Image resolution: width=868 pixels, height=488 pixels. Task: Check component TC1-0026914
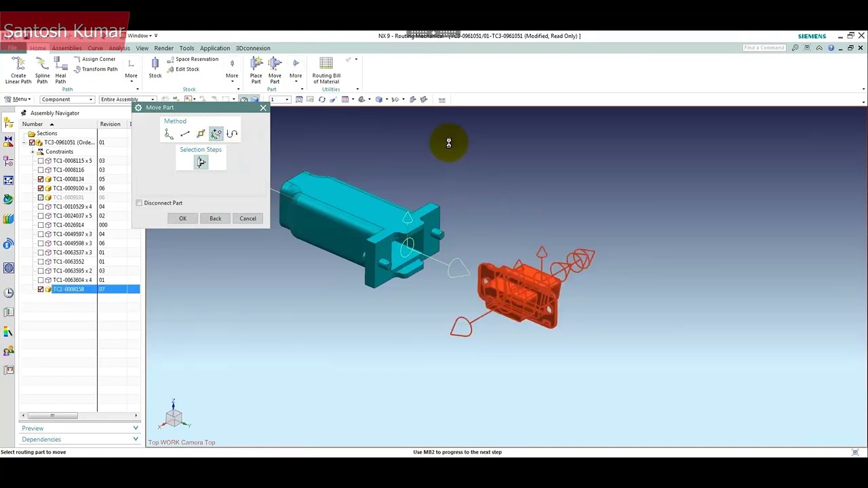pyautogui.click(x=41, y=225)
